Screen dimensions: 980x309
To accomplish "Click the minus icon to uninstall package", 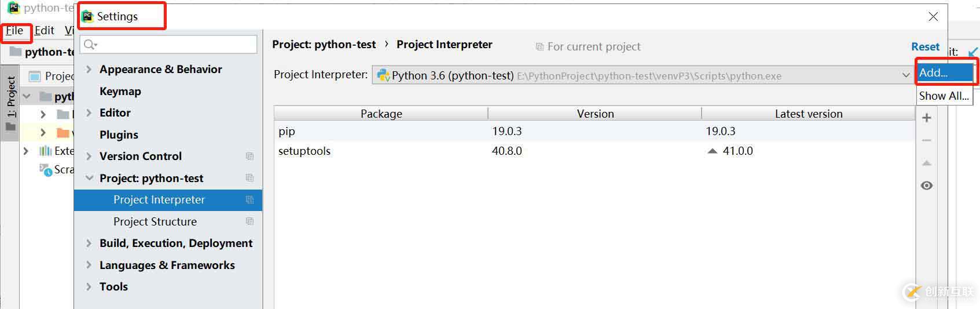I will 926,140.
